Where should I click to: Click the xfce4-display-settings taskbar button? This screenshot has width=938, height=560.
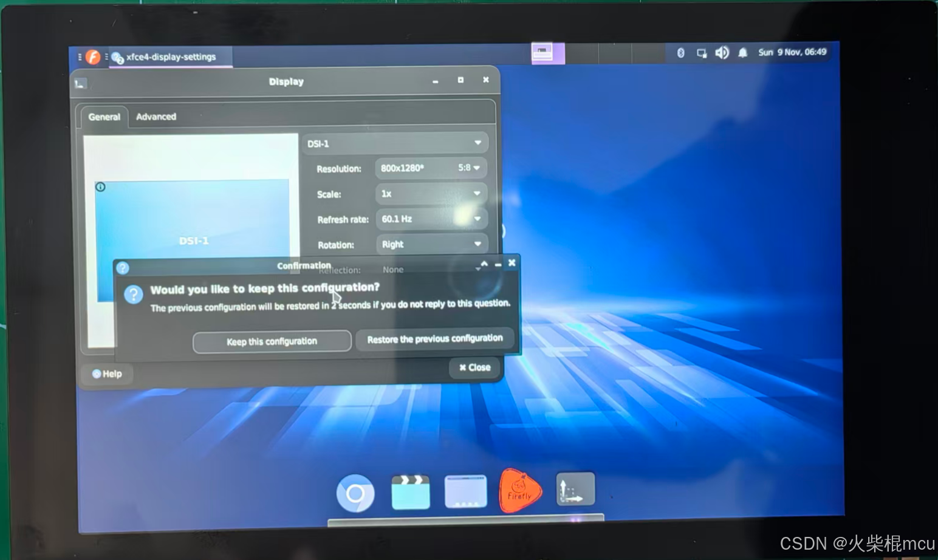pos(171,57)
